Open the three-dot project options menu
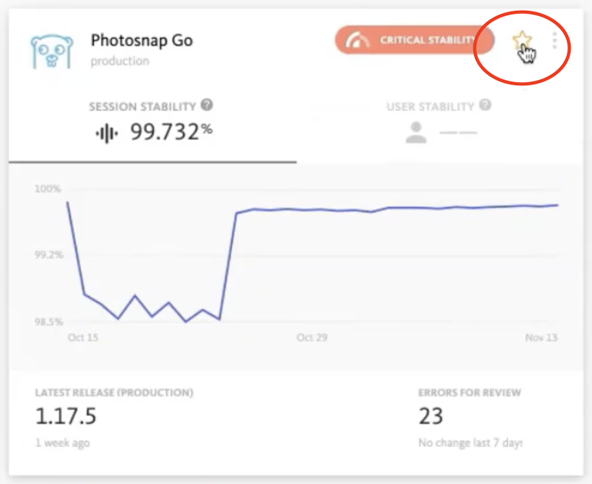This screenshot has height=484, width=592. point(554,40)
